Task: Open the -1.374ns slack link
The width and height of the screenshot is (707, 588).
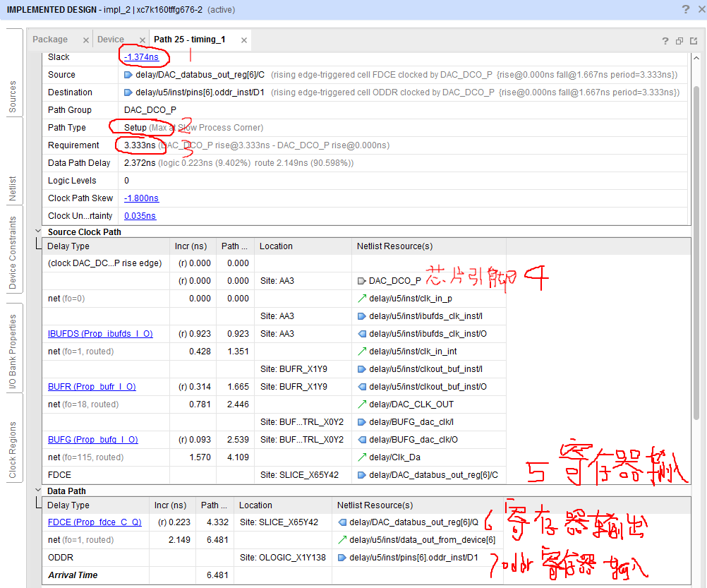Action: point(141,56)
